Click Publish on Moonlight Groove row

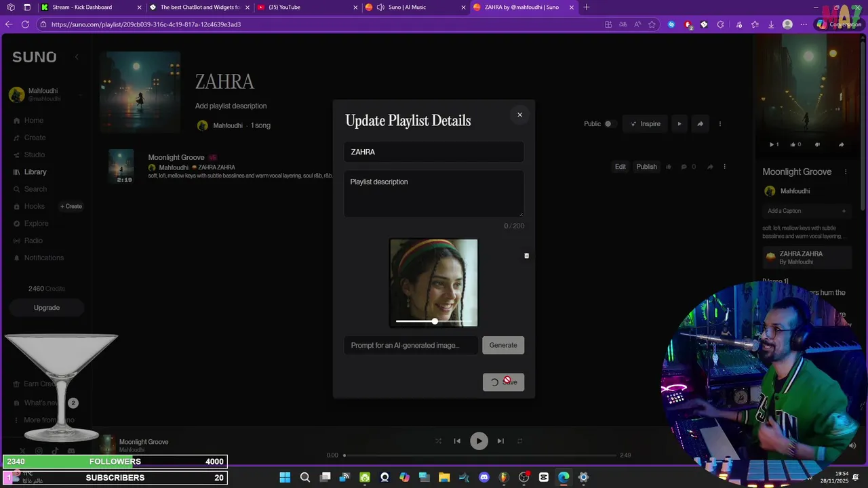pyautogui.click(x=646, y=167)
